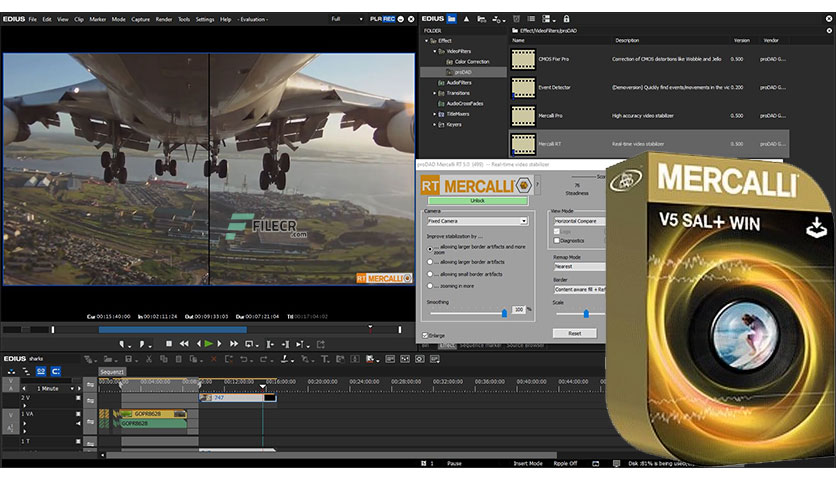Select the 747 clip on track 2 V

pyautogui.click(x=238, y=398)
